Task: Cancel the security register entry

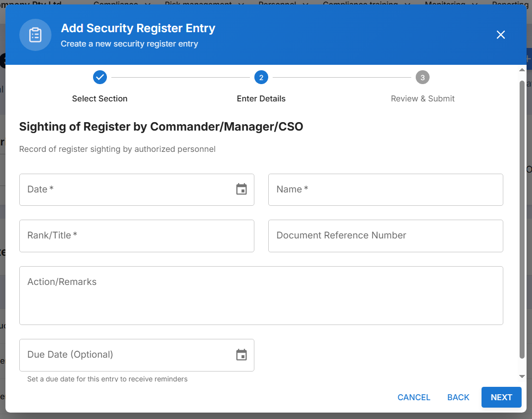Action: click(x=414, y=397)
